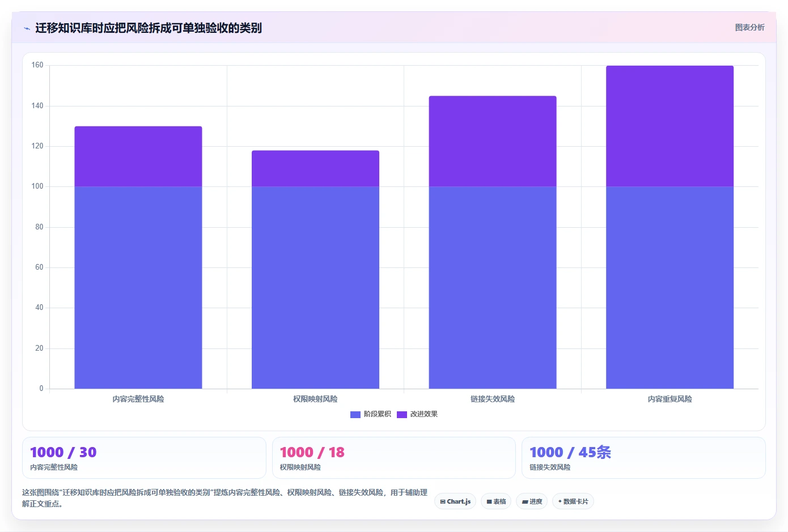Click the 内容重复风险 x-axis label
This screenshot has width=788, height=532.
(670, 399)
